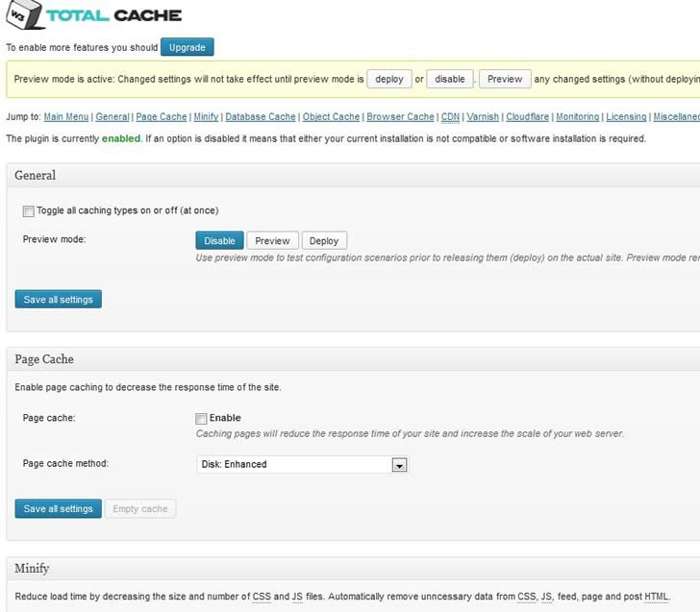Click 'Reduce load time by decreasing' Minify description
This screenshot has height=612, width=700.
[342, 597]
